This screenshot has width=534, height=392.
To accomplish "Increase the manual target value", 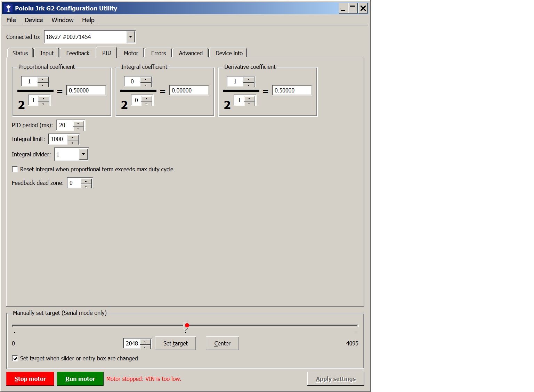I will 145,341.
